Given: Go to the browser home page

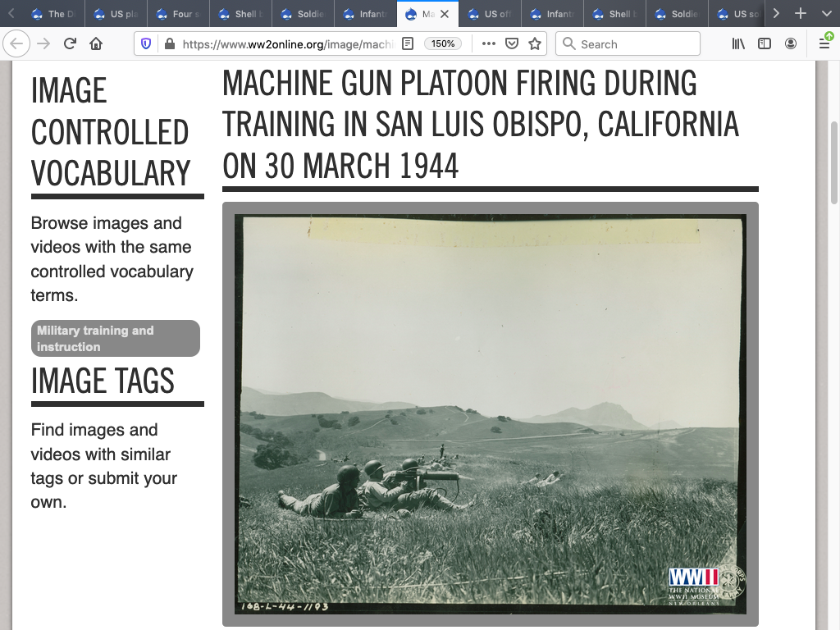Looking at the screenshot, I should pyautogui.click(x=96, y=44).
